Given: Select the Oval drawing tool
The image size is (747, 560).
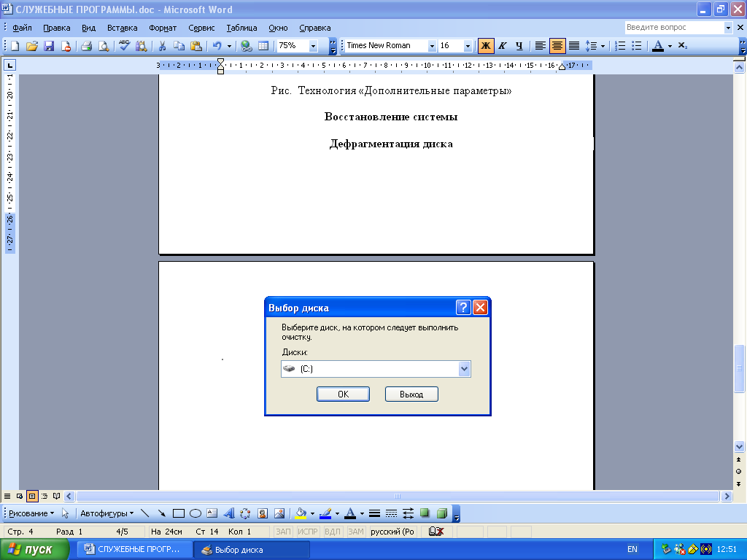Looking at the screenshot, I should pyautogui.click(x=196, y=513).
